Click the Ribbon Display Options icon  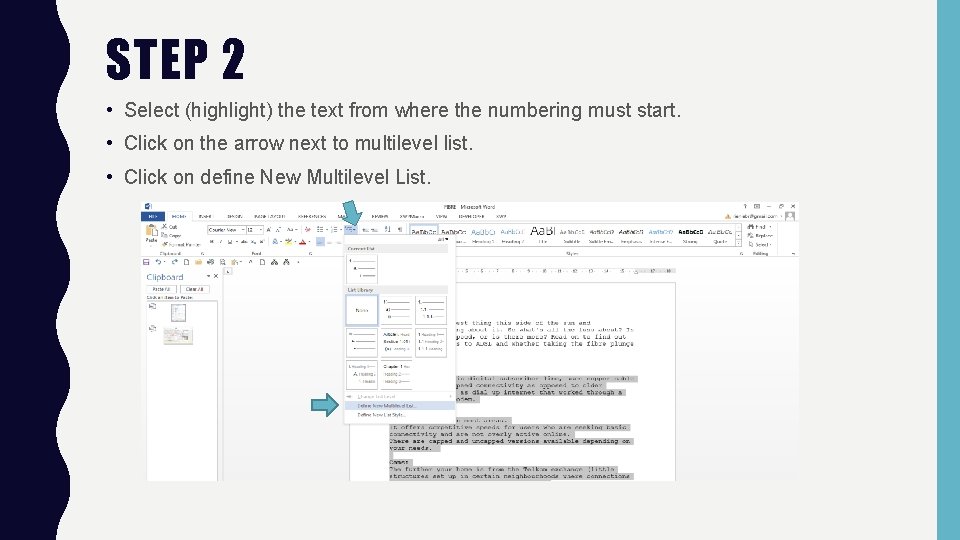[x=757, y=206]
